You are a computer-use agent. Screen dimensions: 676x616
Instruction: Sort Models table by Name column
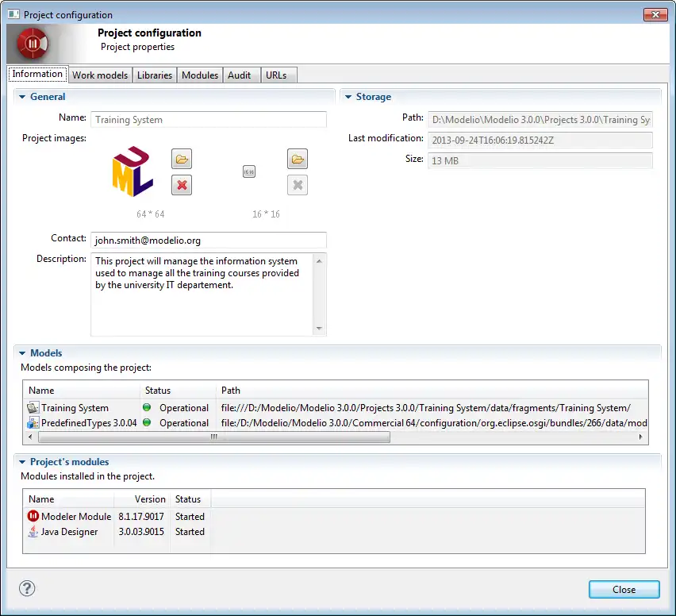point(82,391)
